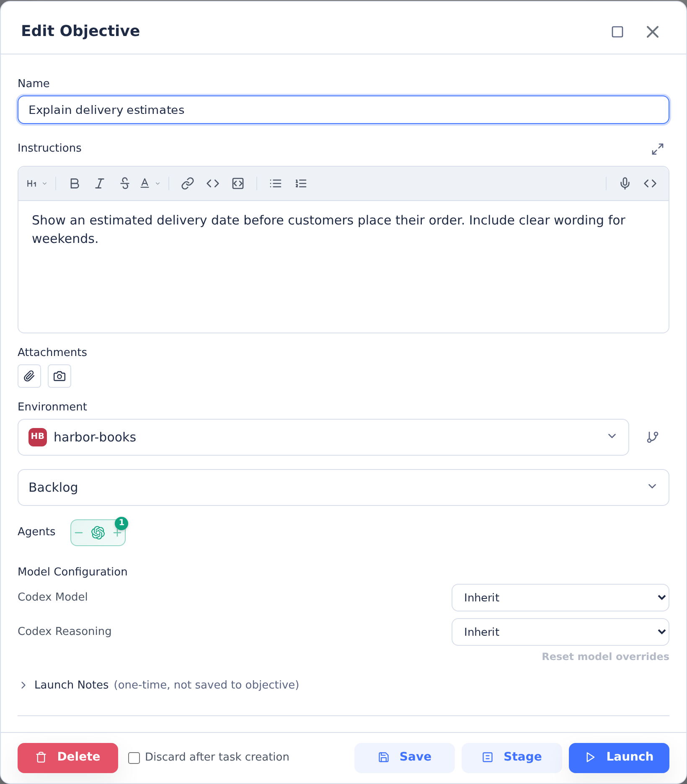Insert a link with the chain icon
Image resolution: width=687 pixels, height=784 pixels.
(x=187, y=183)
